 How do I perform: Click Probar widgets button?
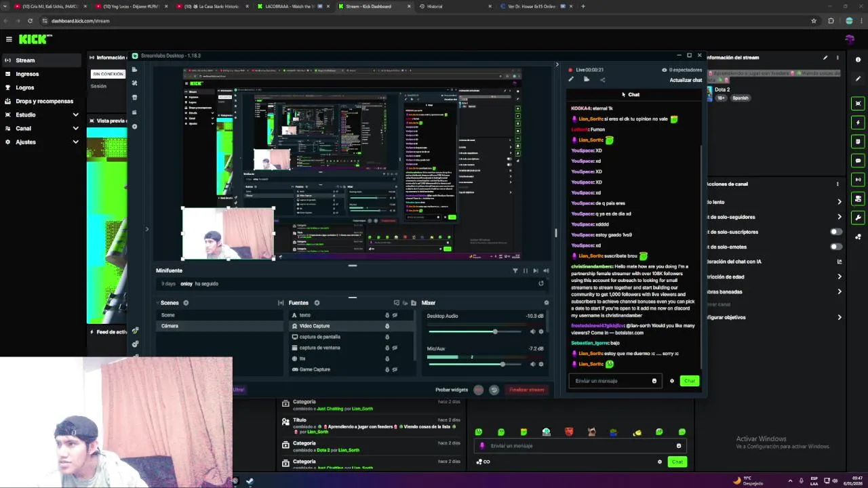pyautogui.click(x=452, y=390)
